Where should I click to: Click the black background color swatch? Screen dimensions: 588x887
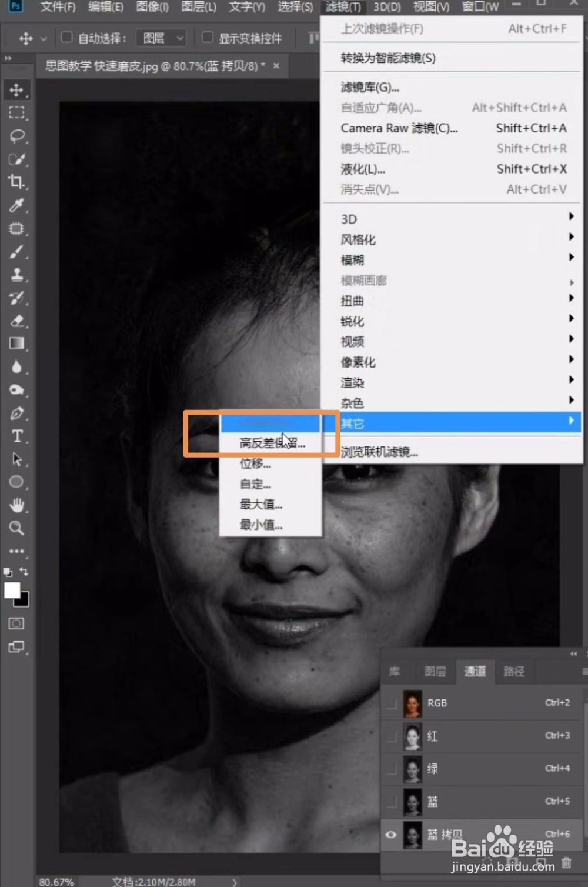24,601
